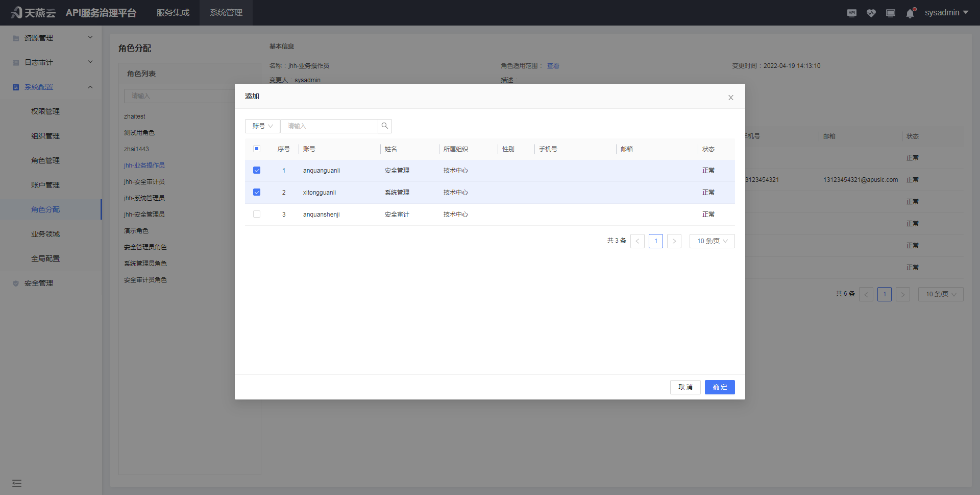Open the 10 条/页 page size dropdown
Viewport: 980px width, 495px height.
[x=712, y=241]
